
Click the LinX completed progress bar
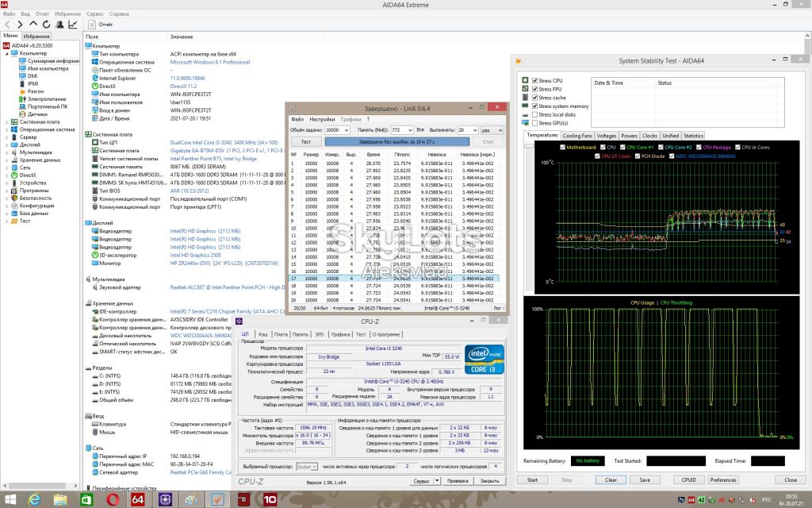(x=397, y=141)
